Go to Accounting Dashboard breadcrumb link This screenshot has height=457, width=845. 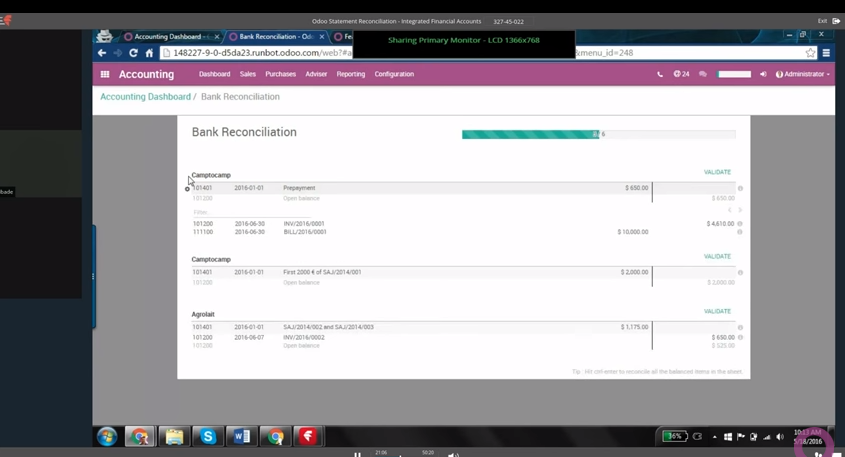pyautogui.click(x=145, y=97)
